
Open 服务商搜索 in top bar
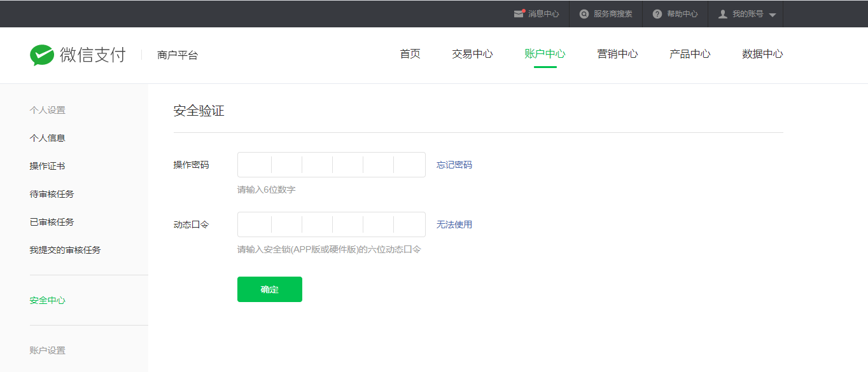(613, 14)
